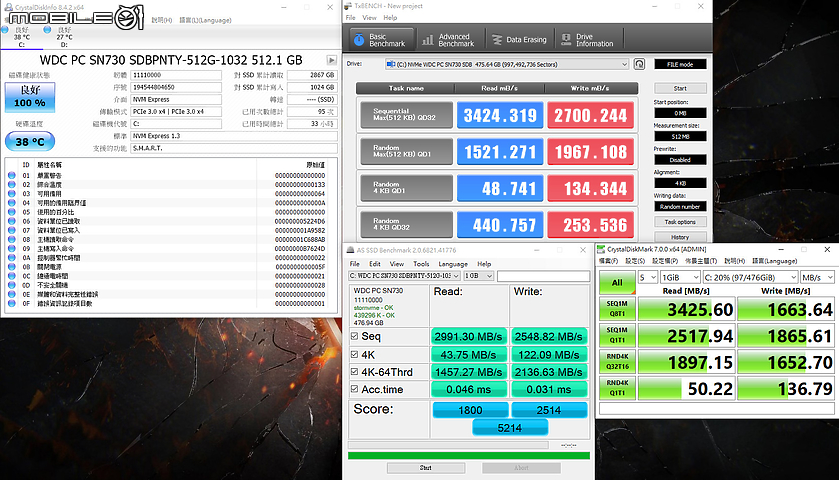The width and height of the screenshot is (839, 480).
Task: Click TxBENCH Start position 0 MB field
Action: 680,113
